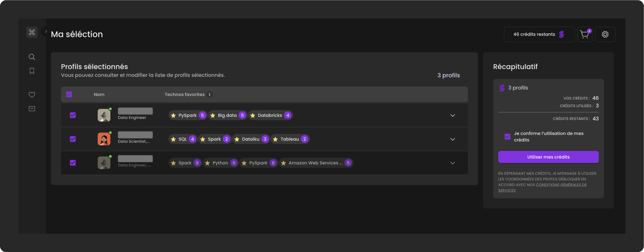This screenshot has height=252, width=644.
Task: Click the Utiliser mes crédits button
Action: pos(548,157)
